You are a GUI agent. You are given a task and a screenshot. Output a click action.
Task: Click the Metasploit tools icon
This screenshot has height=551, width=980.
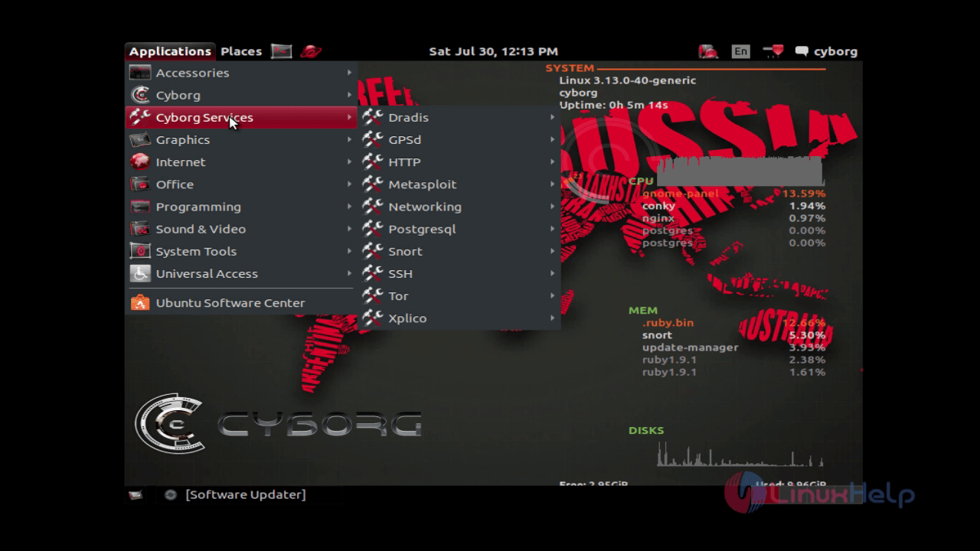pos(373,184)
